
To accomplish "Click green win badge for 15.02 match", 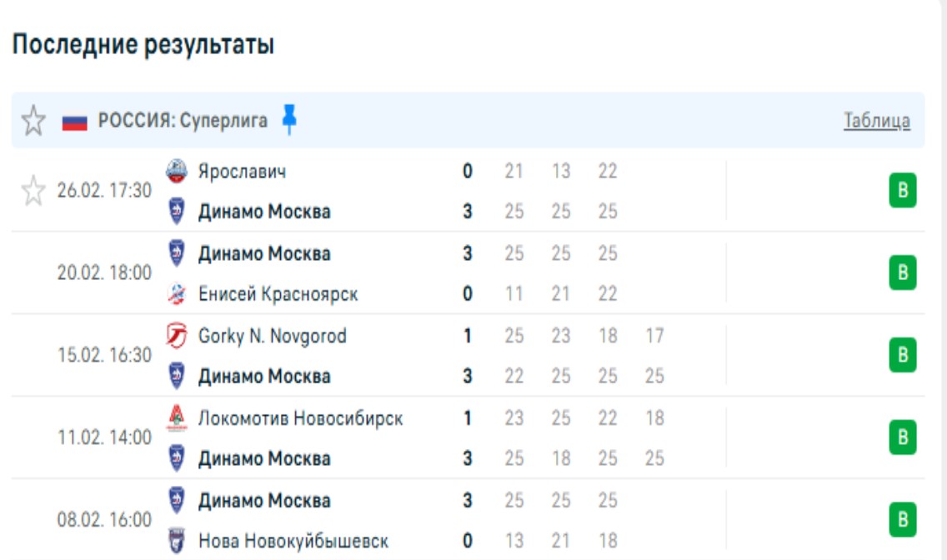I will 902,355.
